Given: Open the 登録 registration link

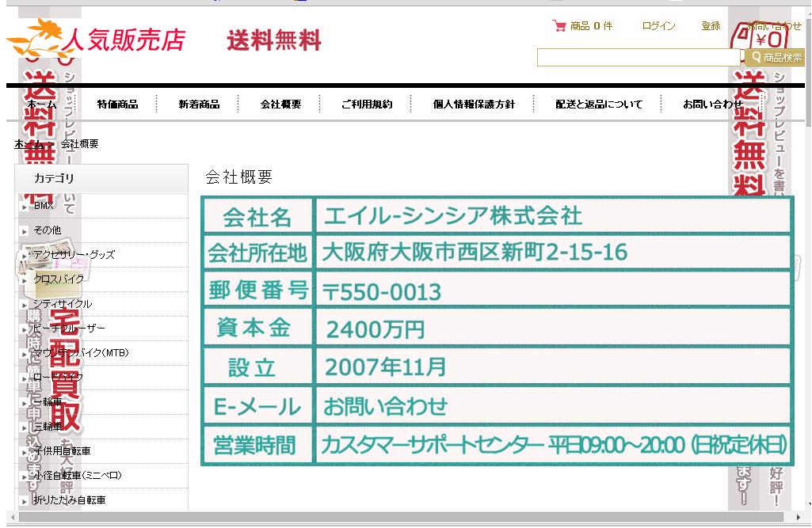Looking at the screenshot, I should pyautogui.click(x=711, y=26).
